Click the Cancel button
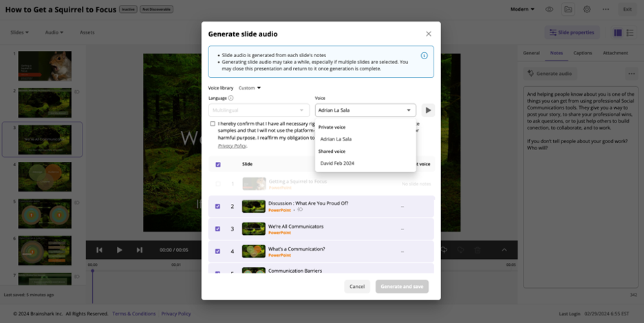This screenshot has width=644, height=323. (357, 286)
